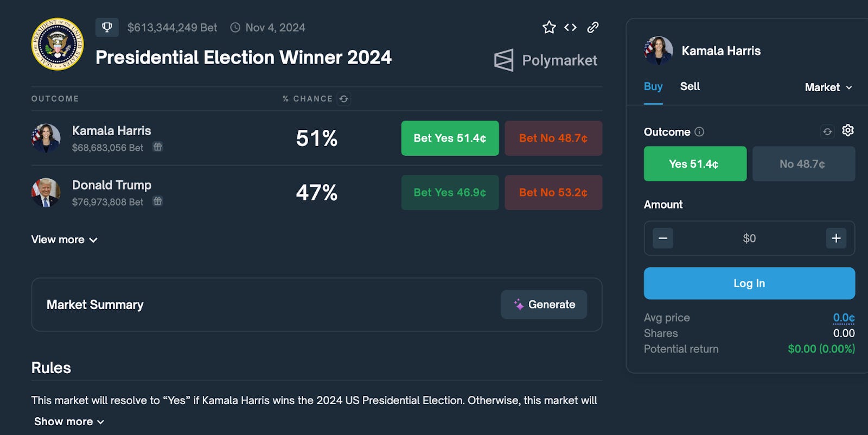The width and height of the screenshot is (868, 435).
Task: Select Yes 51.4¢ outcome in trade panel
Action: tap(694, 163)
